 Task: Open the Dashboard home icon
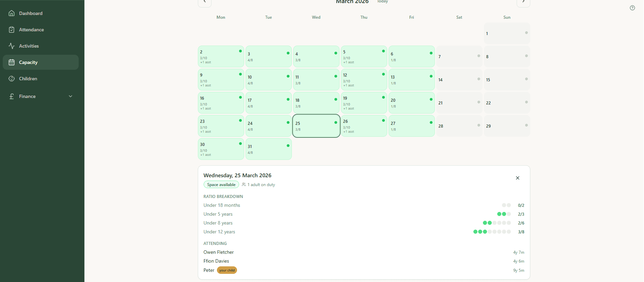coord(12,13)
